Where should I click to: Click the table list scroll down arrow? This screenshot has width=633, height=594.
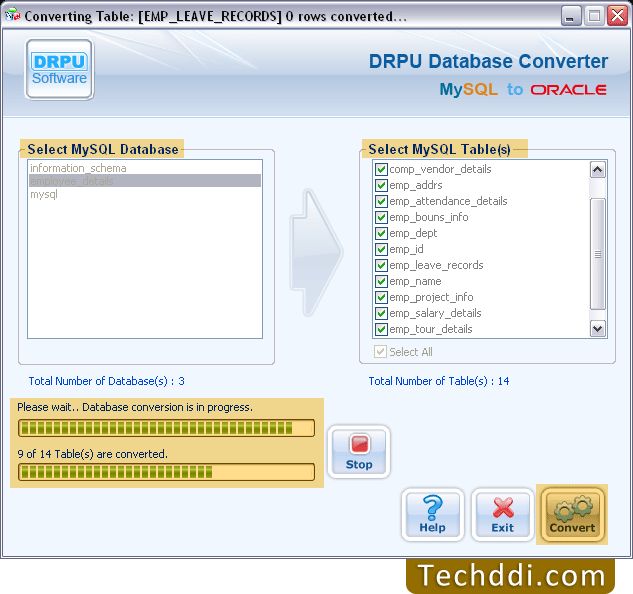pyautogui.click(x=597, y=328)
